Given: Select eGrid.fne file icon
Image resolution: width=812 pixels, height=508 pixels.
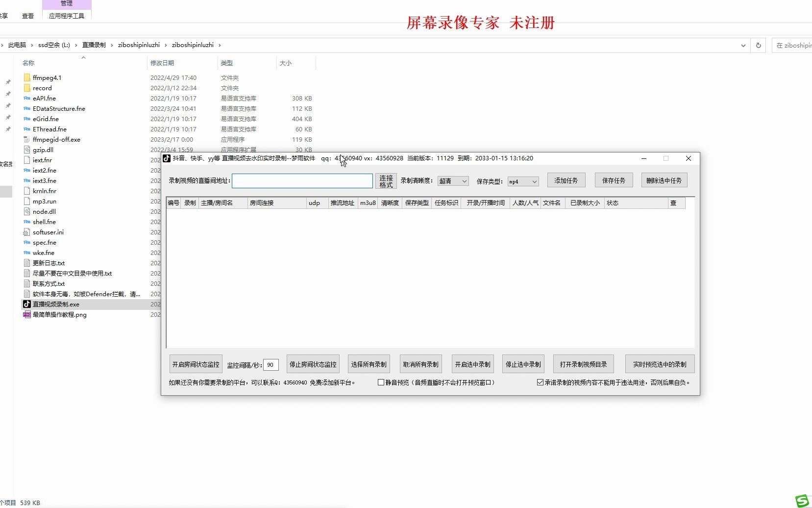Looking at the screenshot, I should [27, 119].
